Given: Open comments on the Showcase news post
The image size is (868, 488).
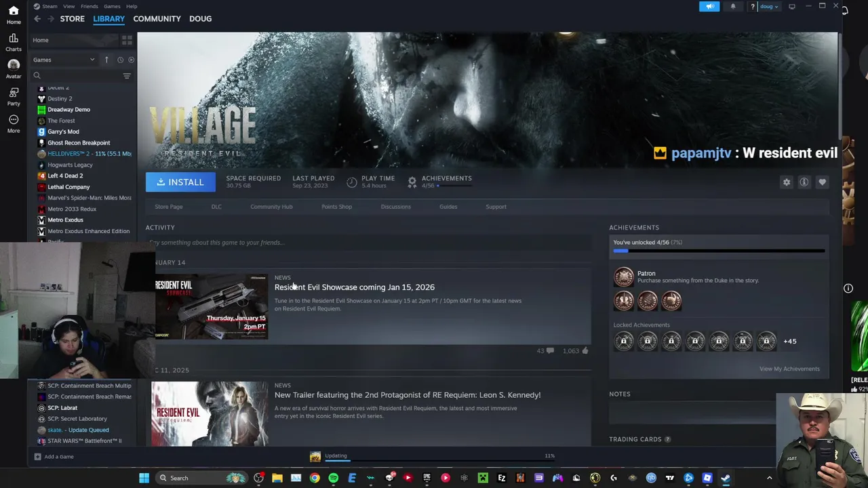Looking at the screenshot, I should point(550,350).
